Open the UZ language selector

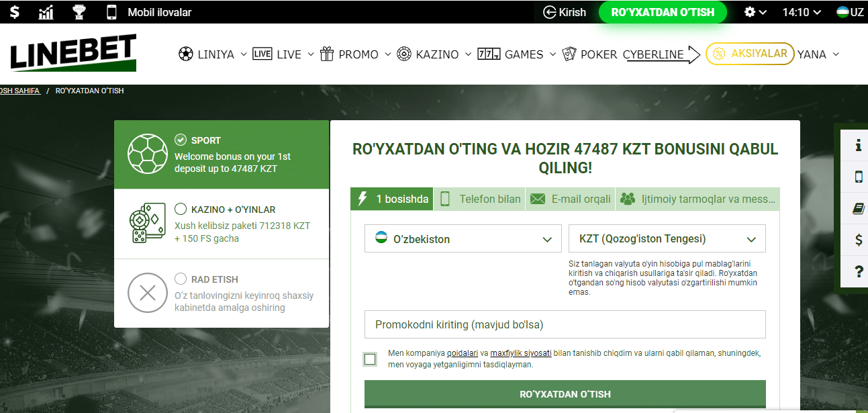pyautogui.click(x=850, y=12)
